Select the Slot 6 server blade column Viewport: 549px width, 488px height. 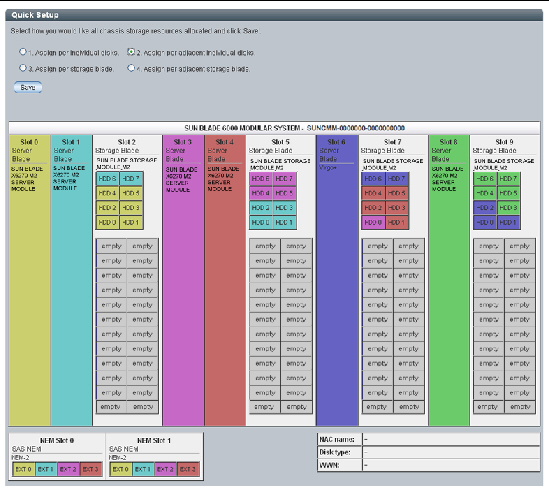click(337, 280)
